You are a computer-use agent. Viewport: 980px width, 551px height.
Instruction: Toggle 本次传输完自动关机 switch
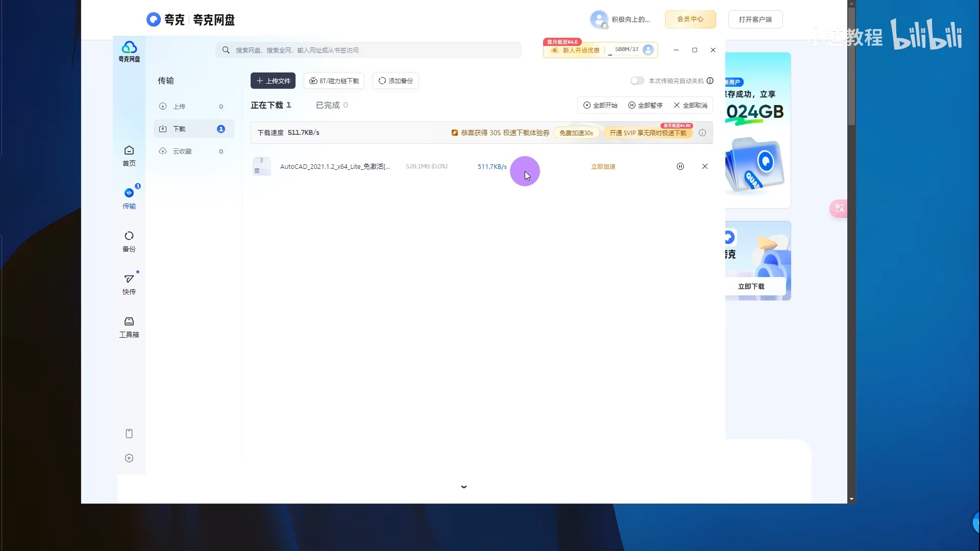click(x=637, y=81)
